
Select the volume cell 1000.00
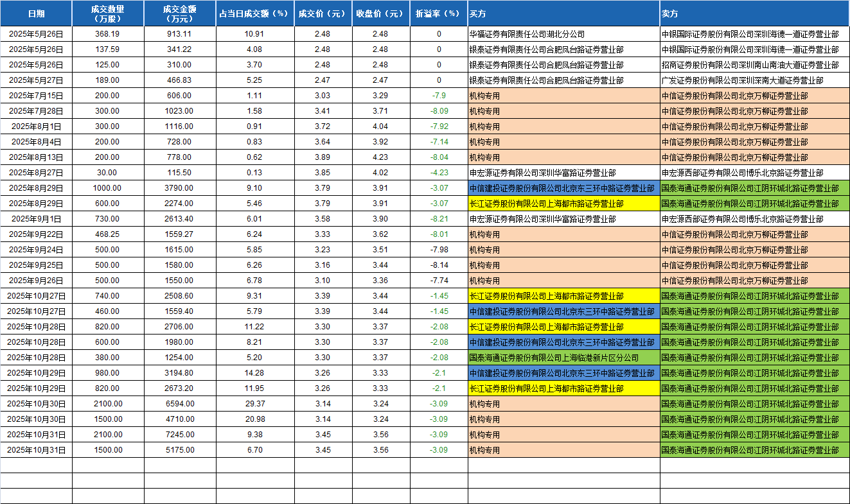tap(108, 188)
